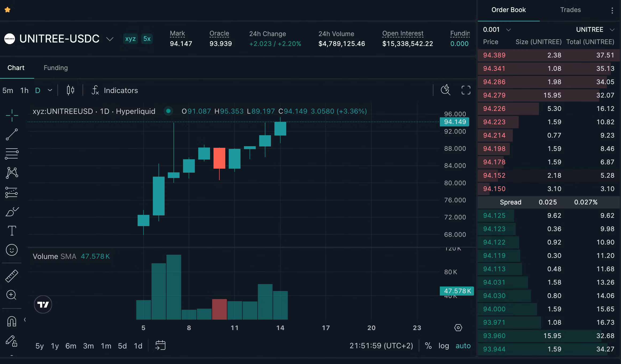Viewport: 621px width, 364px height.
Task: Set the chart range to 5d
Action: [122, 346]
